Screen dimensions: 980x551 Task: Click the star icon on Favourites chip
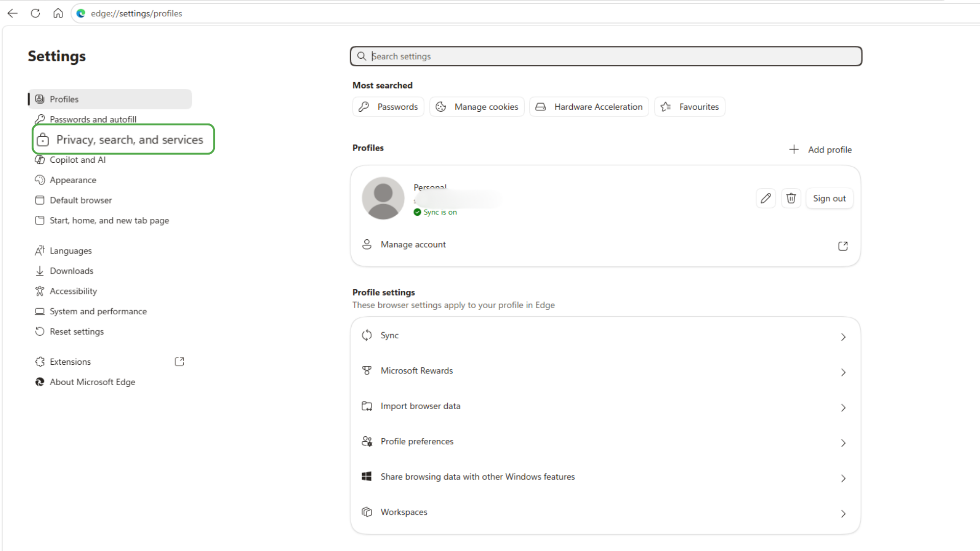666,107
